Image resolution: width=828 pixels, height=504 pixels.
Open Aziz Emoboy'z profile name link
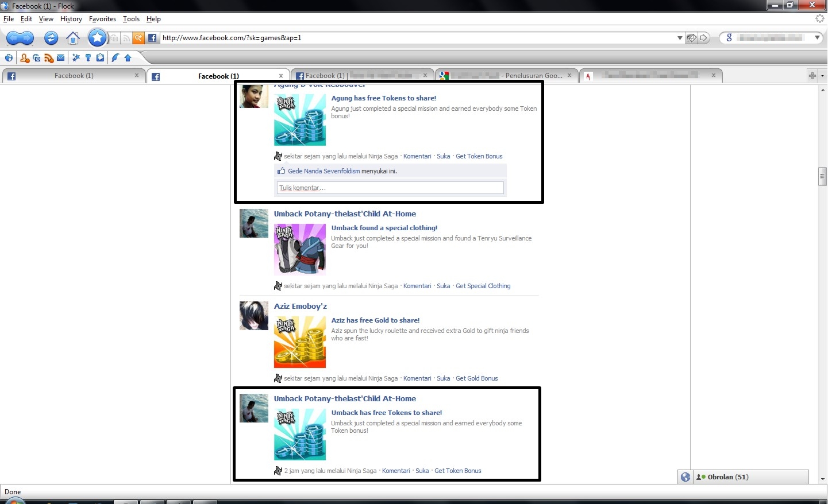pos(300,307)
